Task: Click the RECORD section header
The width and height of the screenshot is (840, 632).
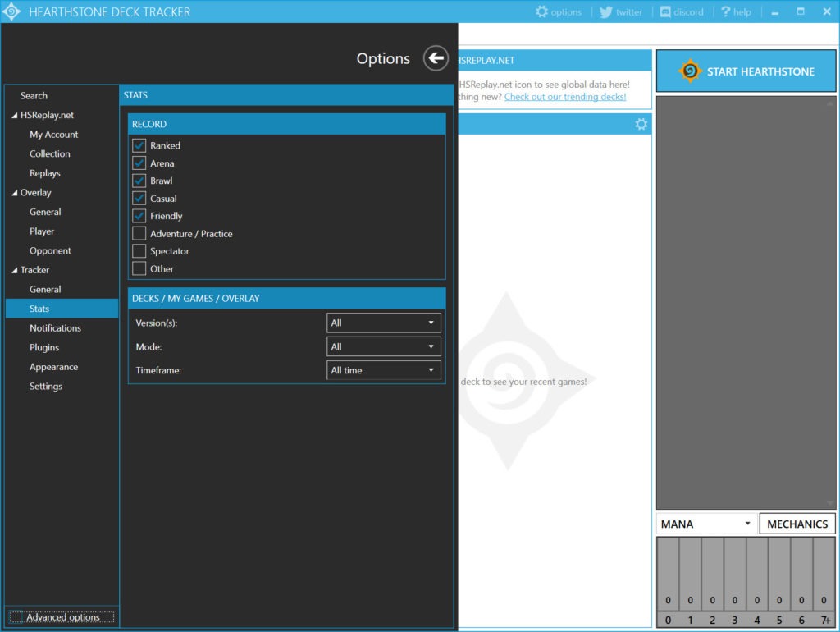Action: tap(286, 124)
